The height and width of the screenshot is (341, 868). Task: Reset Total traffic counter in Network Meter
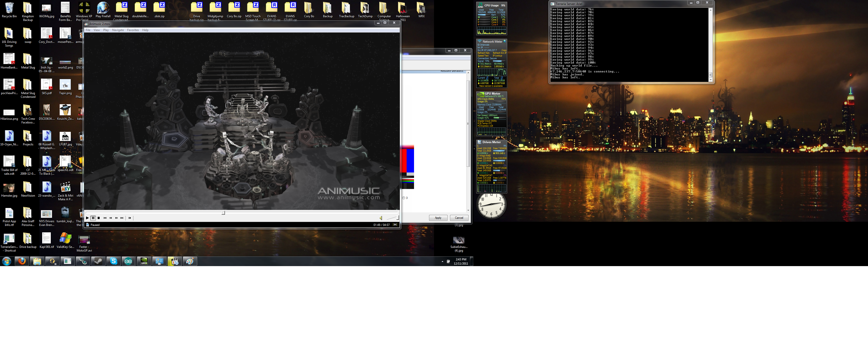pyautogui.click(x=502, y=78)
